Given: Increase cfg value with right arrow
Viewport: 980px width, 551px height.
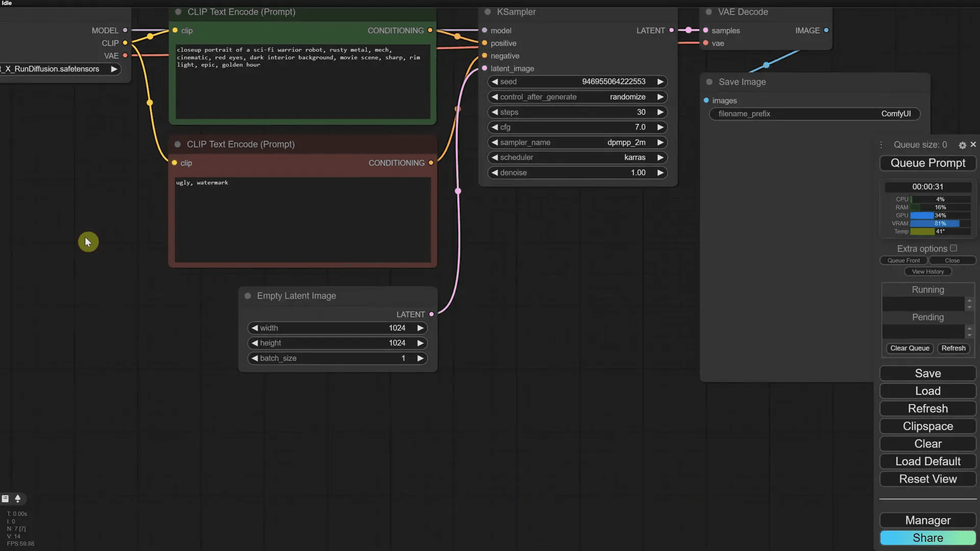Looking at the screenshot, I should click(x=660, y=127).
